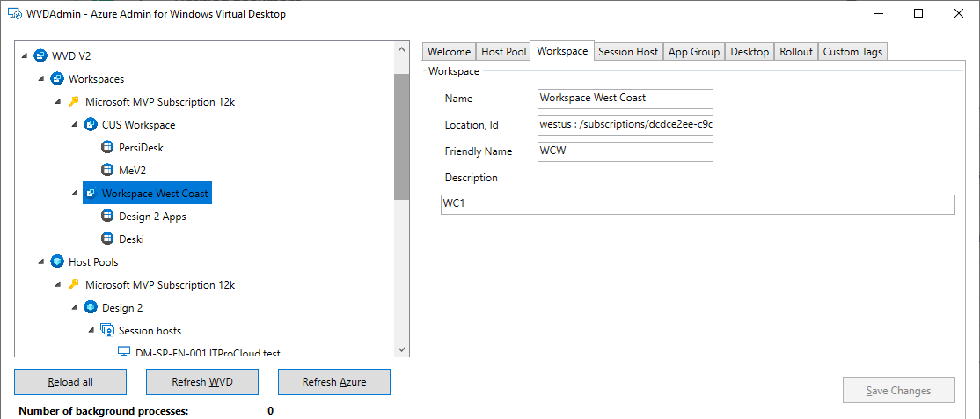Viewport: 980px width, 419px height.
Task: Switch to the App Group tab
Action: (694, 52)
